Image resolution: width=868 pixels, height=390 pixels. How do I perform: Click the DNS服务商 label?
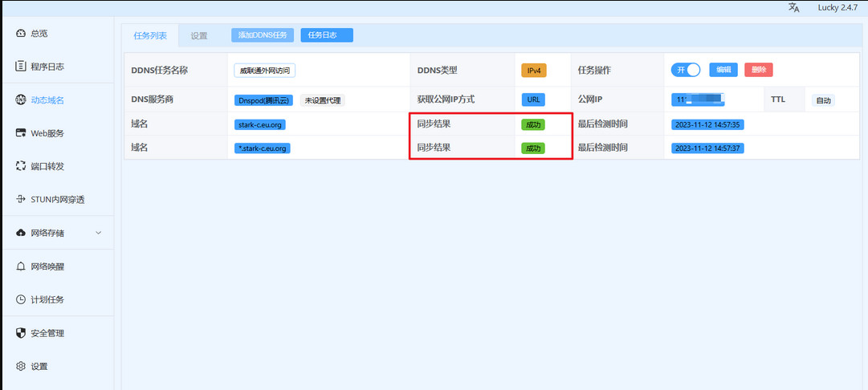click(x=153, y=100)
